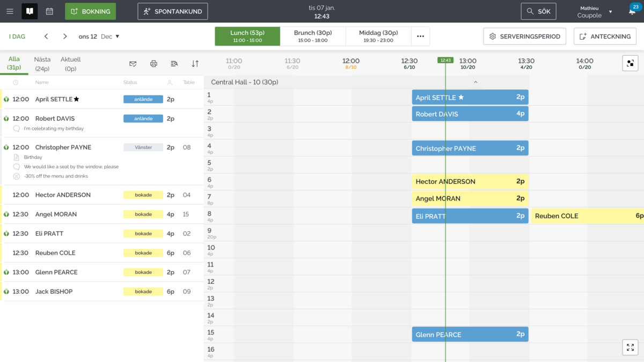644x362 pixels.
Task: Click the guests person column header icon
Action: [x=170, y=83]
